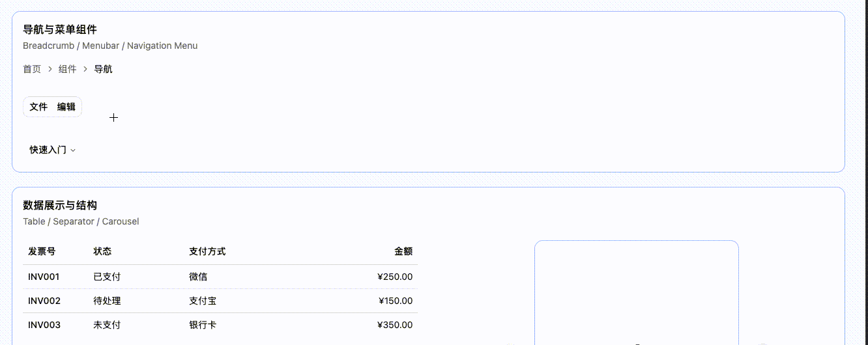Screen dimensions: 868x345
Task: Click the 支付方式 column header
Action: tap(207, 251)
